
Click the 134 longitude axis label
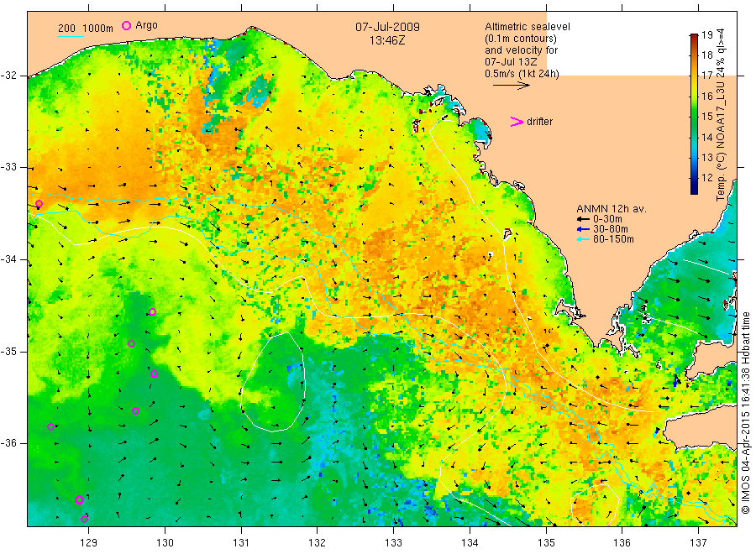pos(470,543)
